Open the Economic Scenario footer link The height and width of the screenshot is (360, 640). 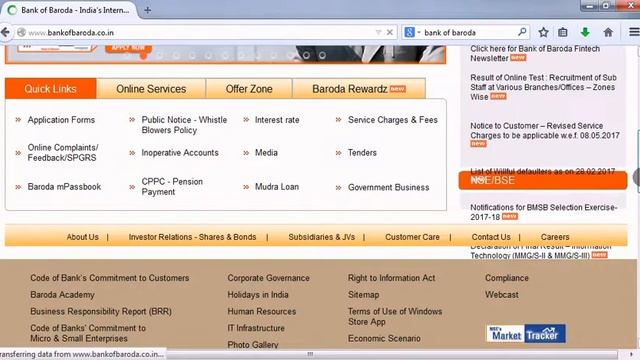coord(384,338)
